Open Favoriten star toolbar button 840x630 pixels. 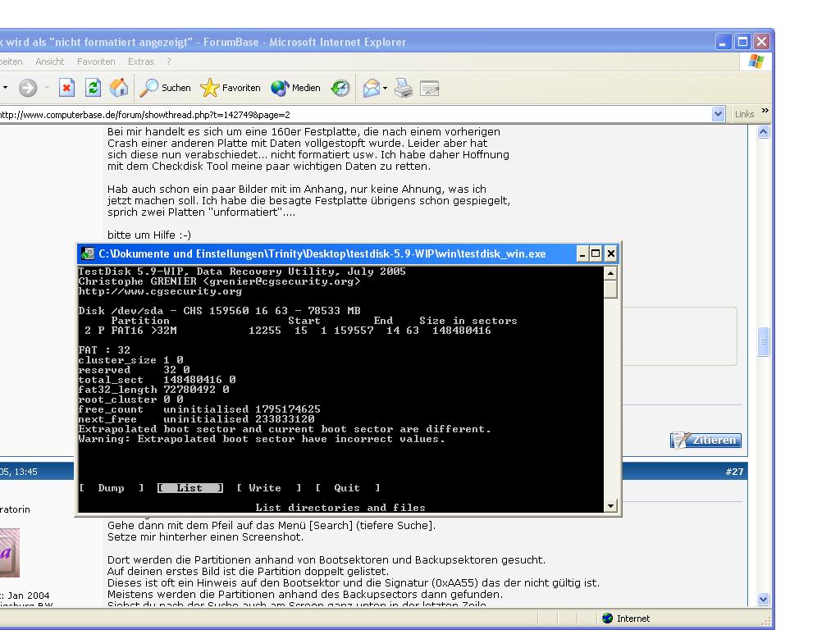231,88
